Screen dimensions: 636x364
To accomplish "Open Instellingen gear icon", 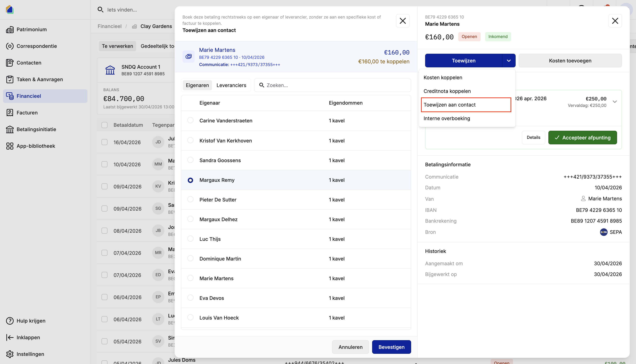I will click(10, 354).
